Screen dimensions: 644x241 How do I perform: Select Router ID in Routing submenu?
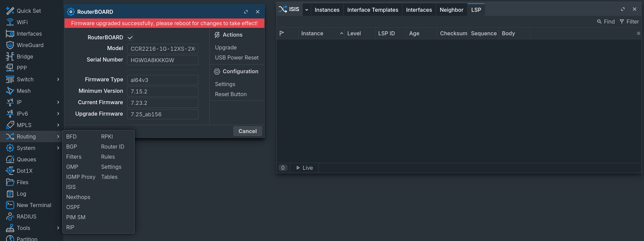(113, 147)
